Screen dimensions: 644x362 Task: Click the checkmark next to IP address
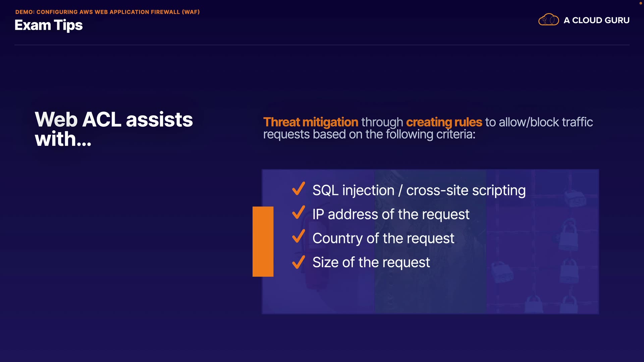298,213
